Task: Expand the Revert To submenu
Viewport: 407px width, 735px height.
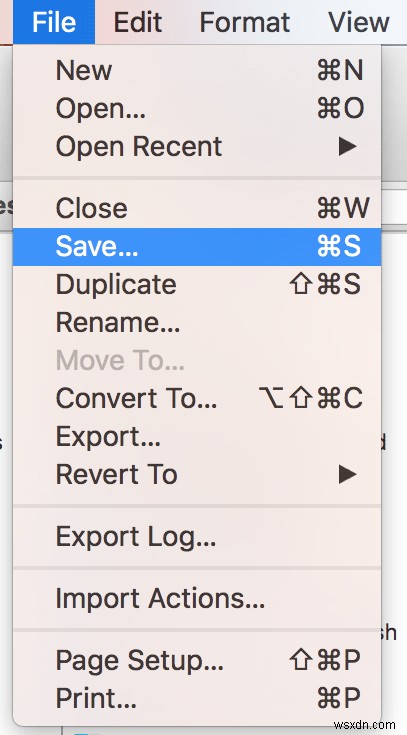Action: click(x=197, y=474)
